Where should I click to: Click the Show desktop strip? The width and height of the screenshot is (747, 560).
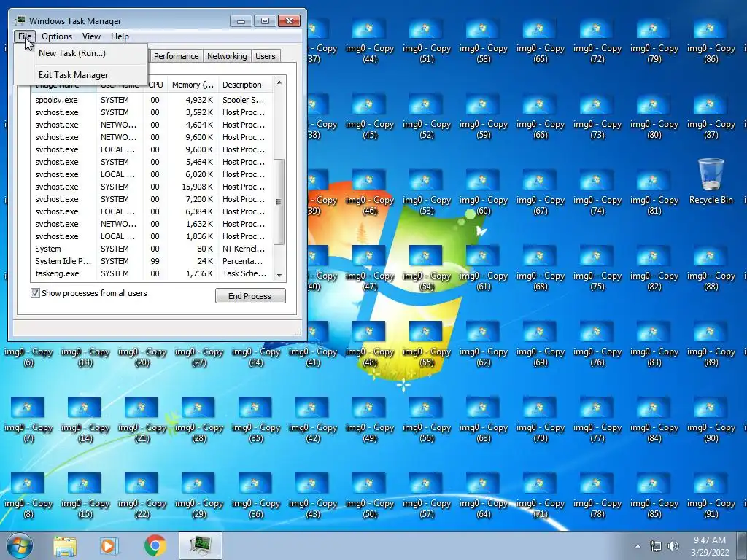pos(742,546)
